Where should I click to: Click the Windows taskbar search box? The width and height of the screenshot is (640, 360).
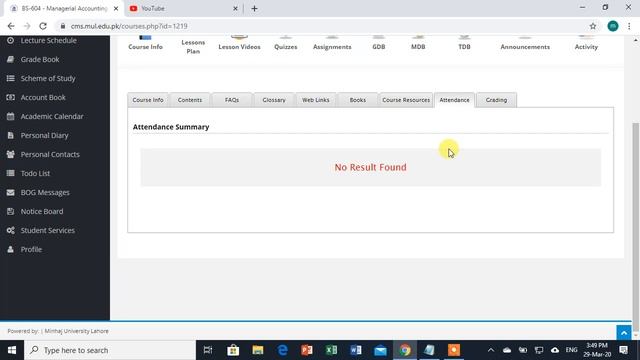[x=110, y=350]
